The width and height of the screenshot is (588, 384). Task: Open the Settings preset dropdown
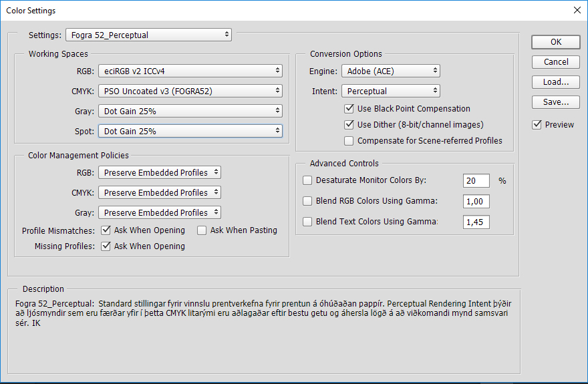pos(148,35)
